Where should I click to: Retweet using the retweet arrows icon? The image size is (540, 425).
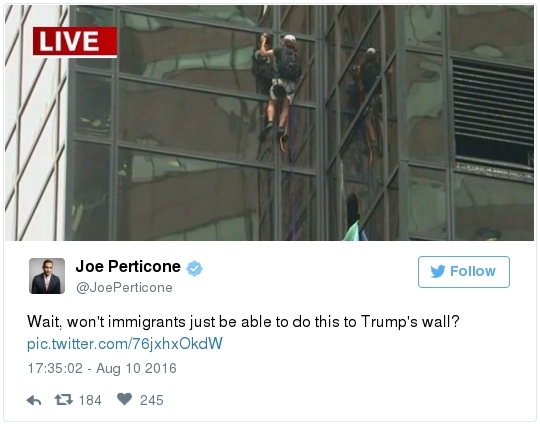[64, 400]
